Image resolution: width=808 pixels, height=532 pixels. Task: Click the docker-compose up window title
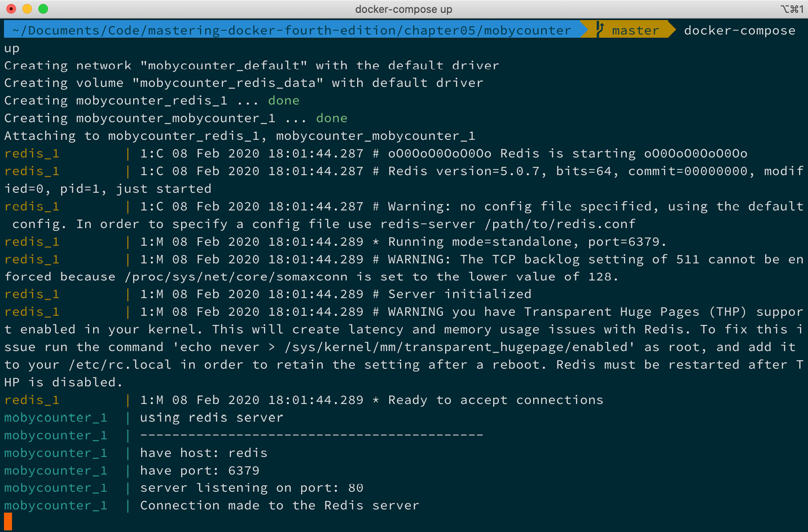tap(403, 9)
